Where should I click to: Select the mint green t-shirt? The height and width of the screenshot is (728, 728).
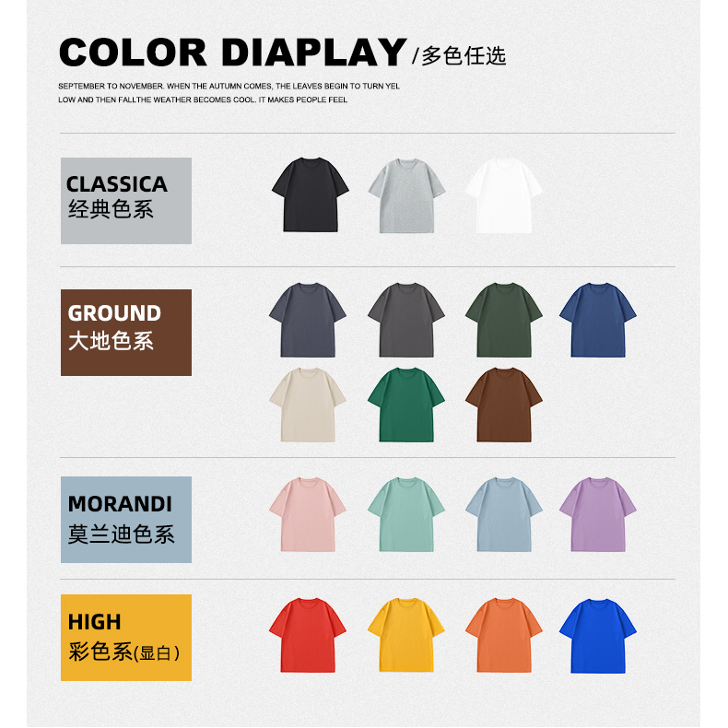(406, 514)
